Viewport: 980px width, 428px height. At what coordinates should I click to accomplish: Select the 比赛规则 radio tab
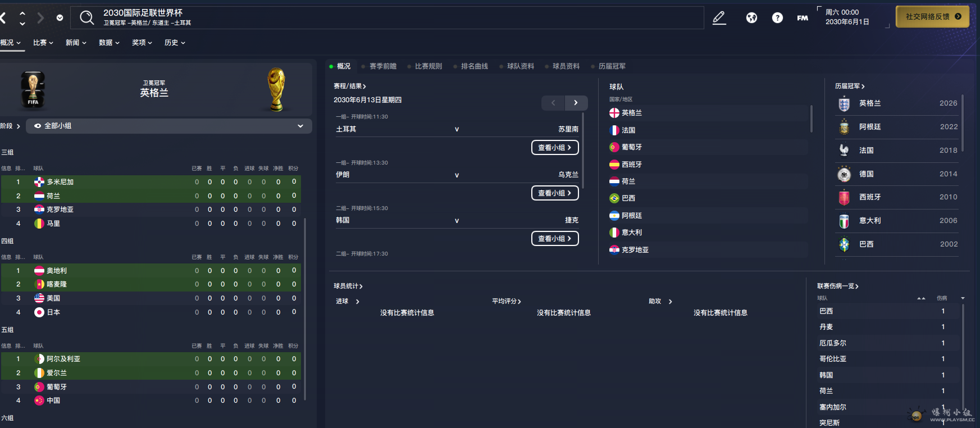pyautogui.click(x=428, y=66)
